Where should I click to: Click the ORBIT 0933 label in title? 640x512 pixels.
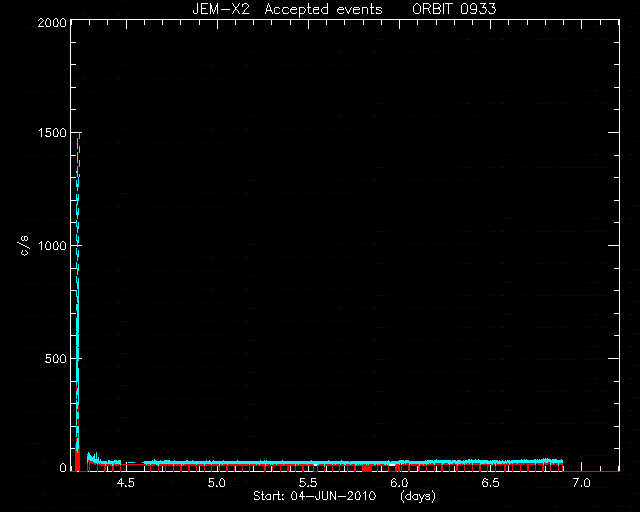454,9
